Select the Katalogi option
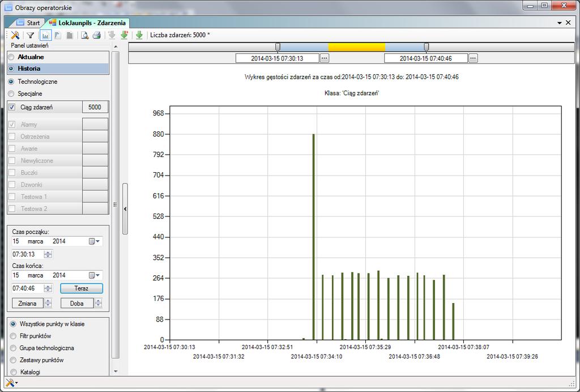The height and width of the screenshot is (392, 580). tap(14, 372)
